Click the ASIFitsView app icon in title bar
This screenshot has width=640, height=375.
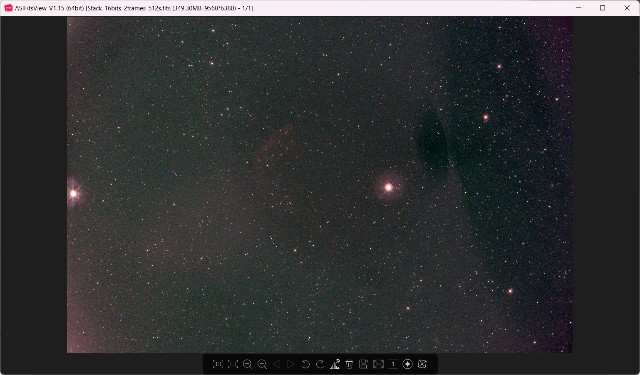coord(8,8)
